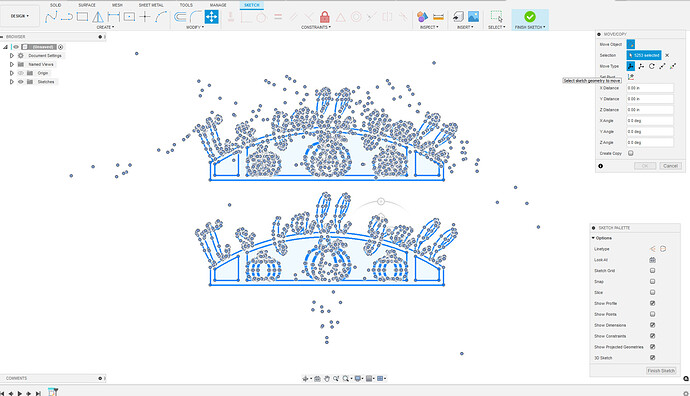Select the Fillet sketch tool
This screenshot has height=396, width=690.
[x=196, y=17]
